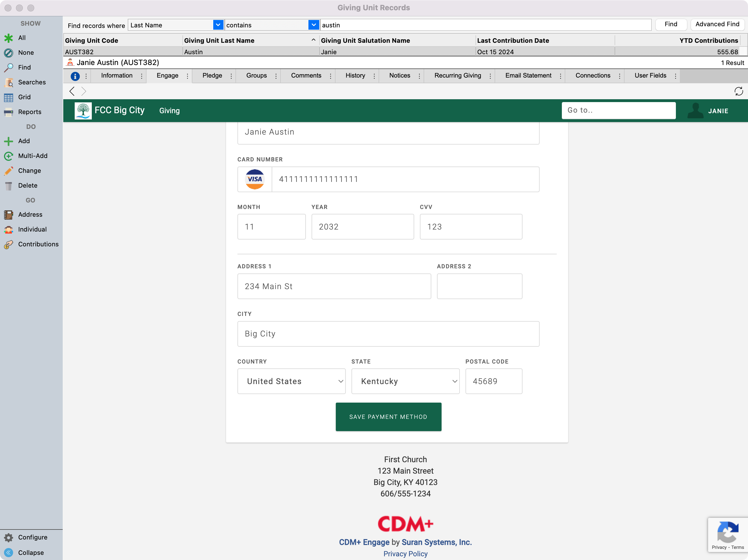Click the Change pencil icon
Viewport: 748px width, 560px height.
(x=9, y=171)
